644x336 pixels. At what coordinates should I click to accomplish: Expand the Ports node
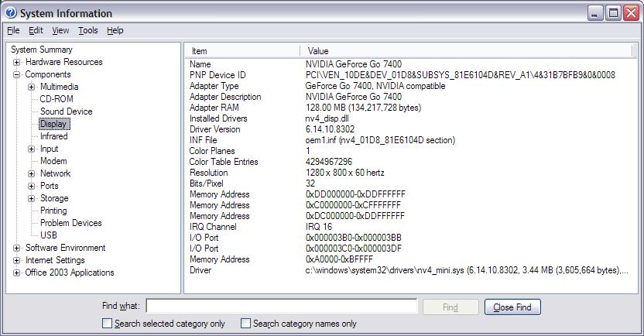(31, 186)
